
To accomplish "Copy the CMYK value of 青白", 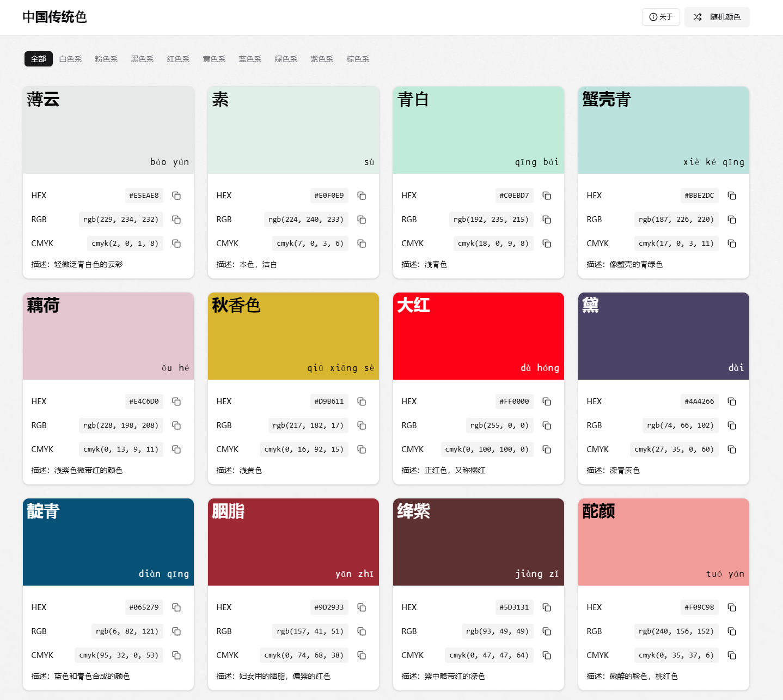I will [547, 244].
